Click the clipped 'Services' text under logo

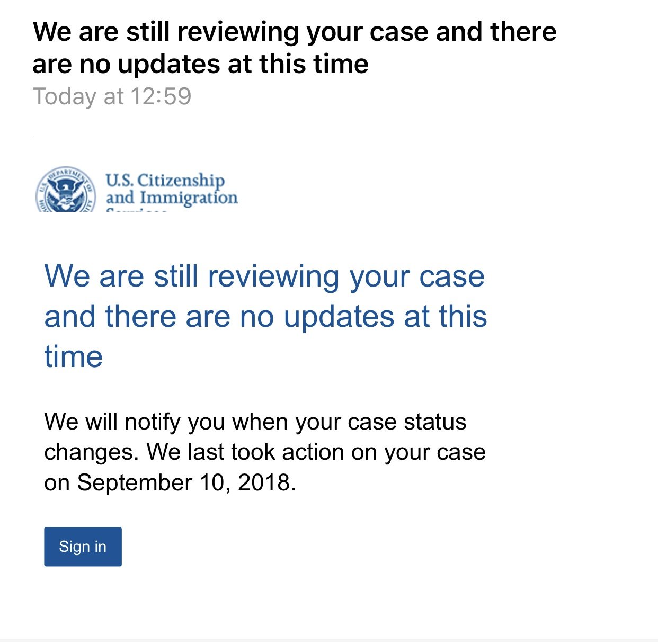pyautogui.click(x=137, y=210)
